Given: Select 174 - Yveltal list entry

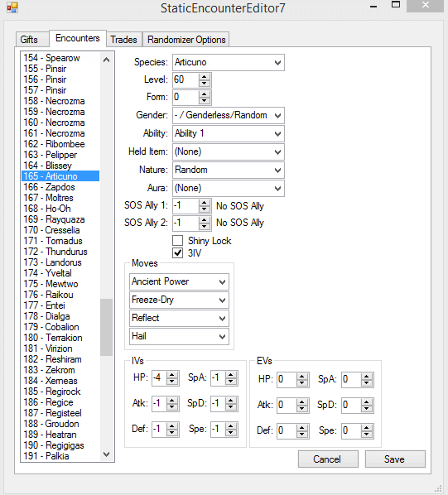Looking at the screenshot, I should (x=60, y=273).
